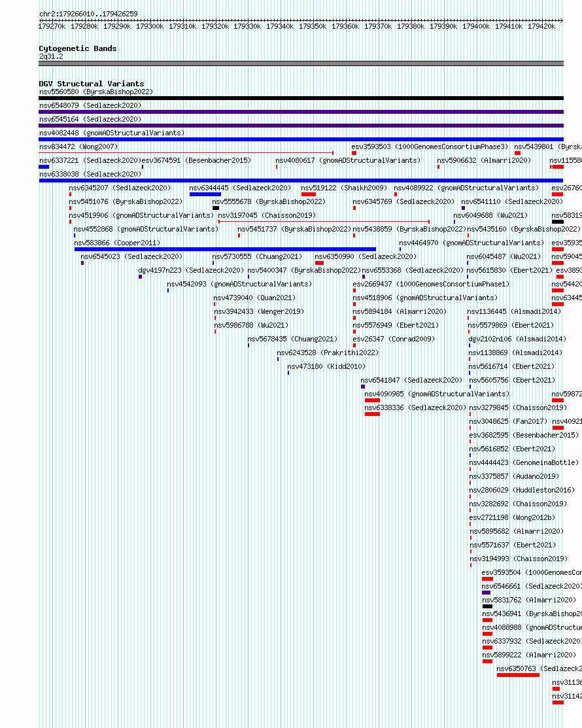Open nsv5400347 (ByrskaBishop2022) label
Screen dimensions: 582x728
point(304,270)
